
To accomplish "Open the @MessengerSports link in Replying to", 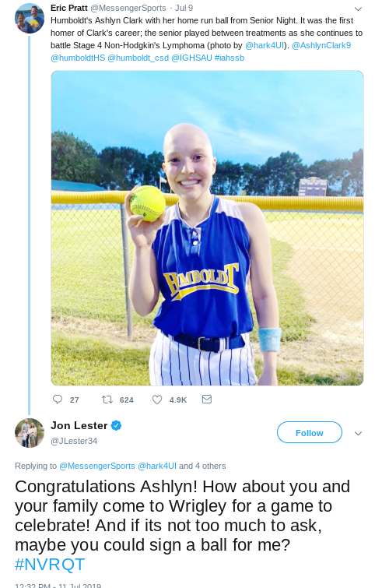I will tap(97, 466).
